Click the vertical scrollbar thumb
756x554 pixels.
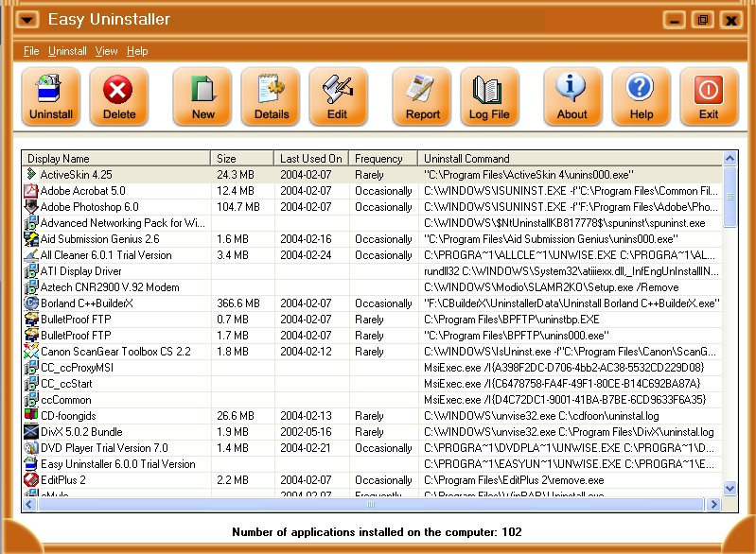pyautogui.click(x=730, y=197)
